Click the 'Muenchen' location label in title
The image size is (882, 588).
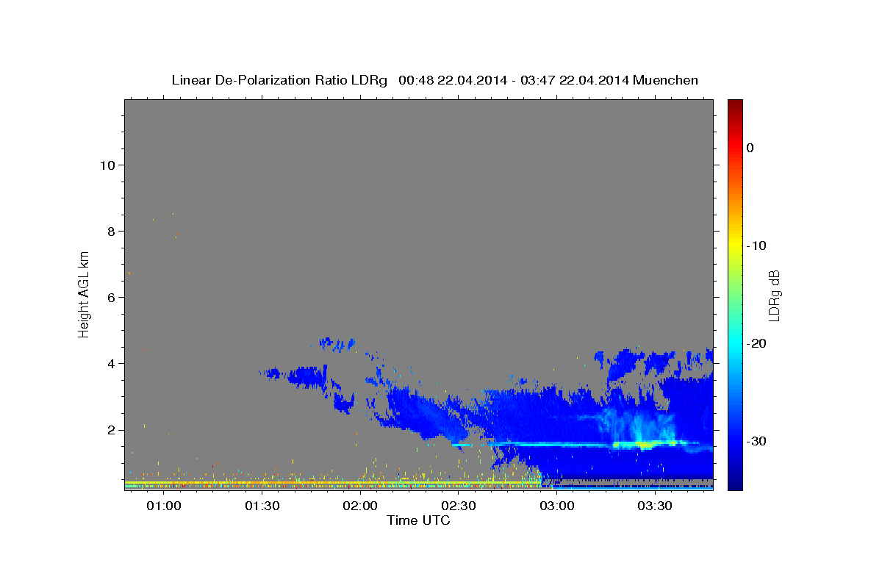tap(667, 80)
